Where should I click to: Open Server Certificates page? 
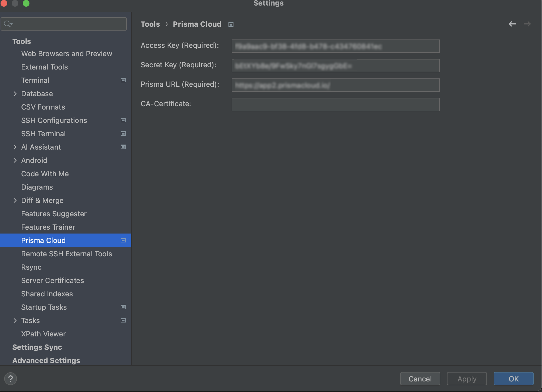(x=53, y=281)
